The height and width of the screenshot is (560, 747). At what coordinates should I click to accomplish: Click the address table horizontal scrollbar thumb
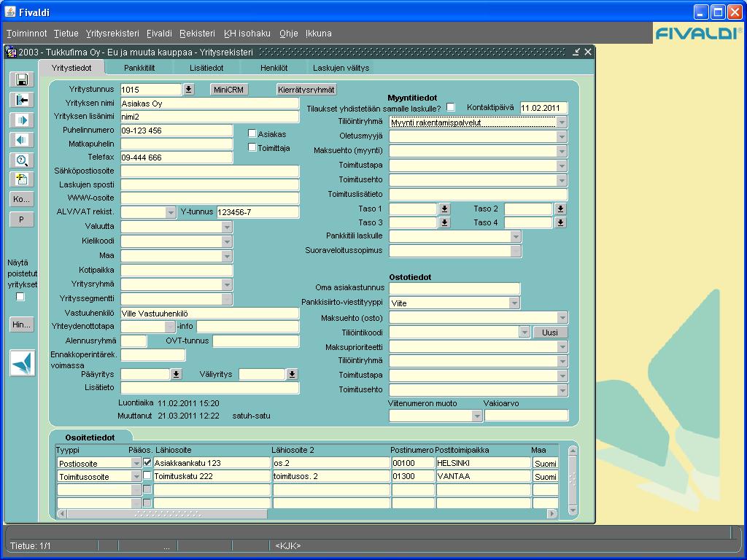click(x=167, y=513)
